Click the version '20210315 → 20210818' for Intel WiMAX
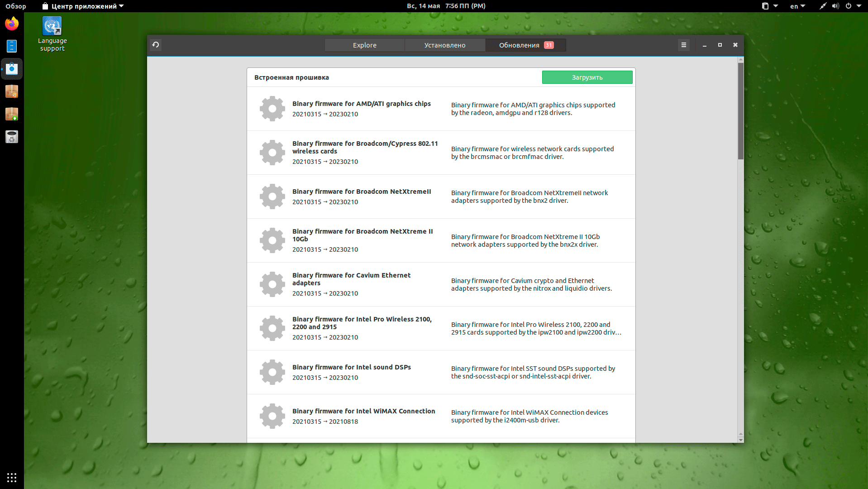The width and height of the screenshot is (868, 489). (x=325, y=422)
